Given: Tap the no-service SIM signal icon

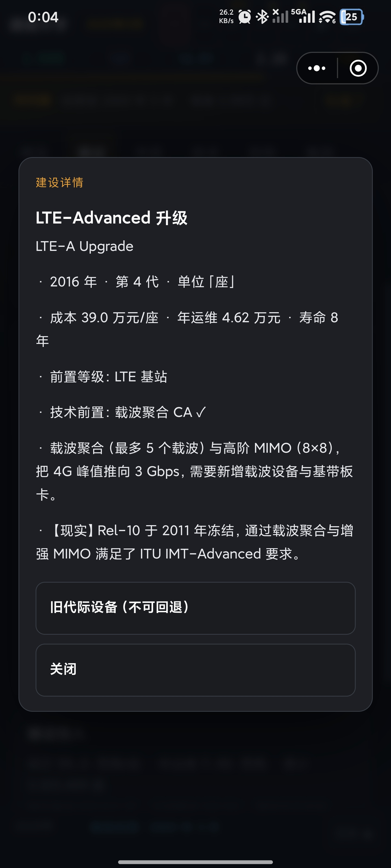Looking at the screenshot, I should (280, 16).
